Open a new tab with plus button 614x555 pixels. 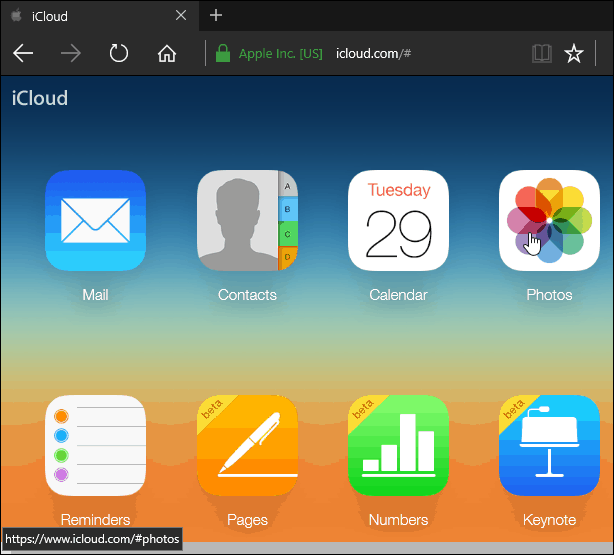click(x=216, y=15)
